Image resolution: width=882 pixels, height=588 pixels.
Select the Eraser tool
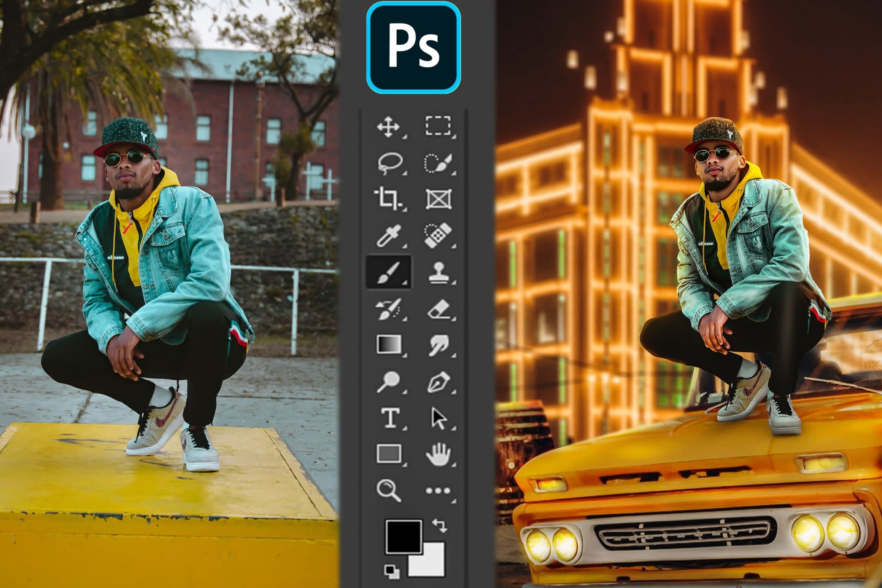(x=439, y=309)
